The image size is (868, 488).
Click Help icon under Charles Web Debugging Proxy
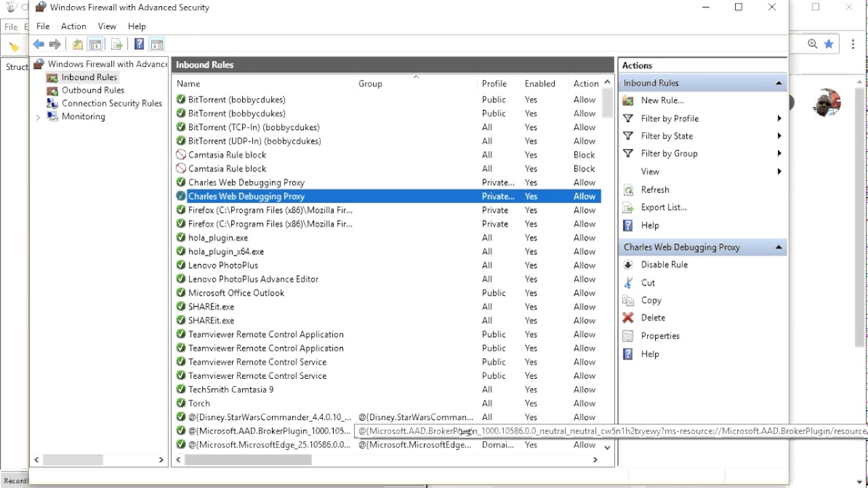point(628,354)
